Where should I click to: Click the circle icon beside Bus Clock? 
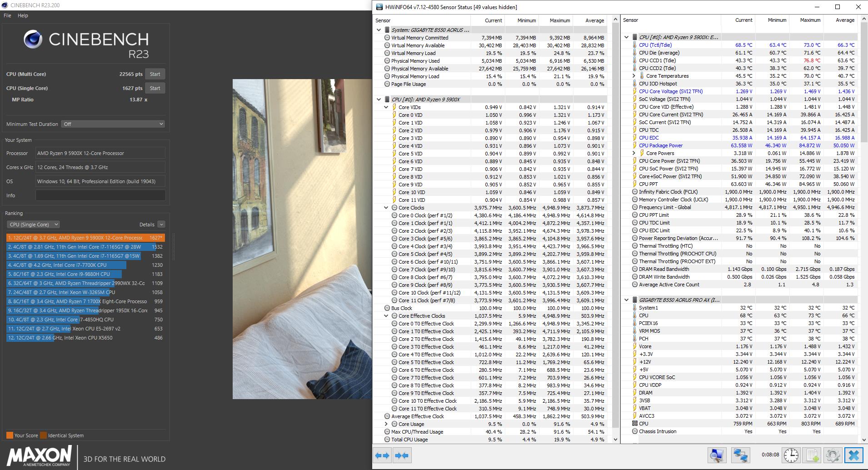(387, 308)
